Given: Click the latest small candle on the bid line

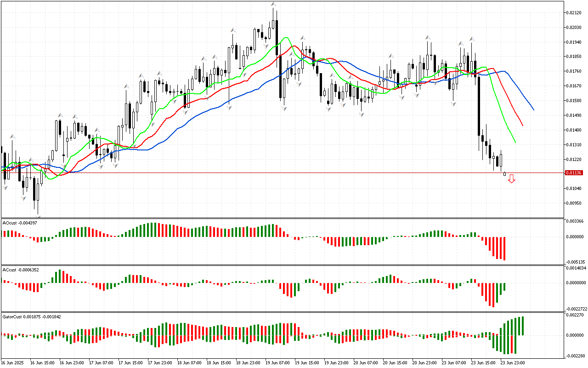Looking at the screenshot, I should (x=505, y=174).
